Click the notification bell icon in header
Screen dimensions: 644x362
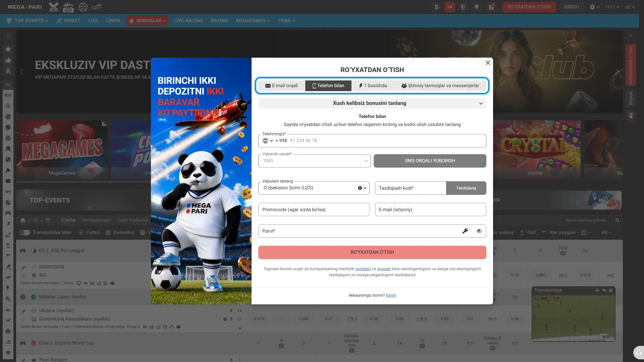[x=477, y=7]
